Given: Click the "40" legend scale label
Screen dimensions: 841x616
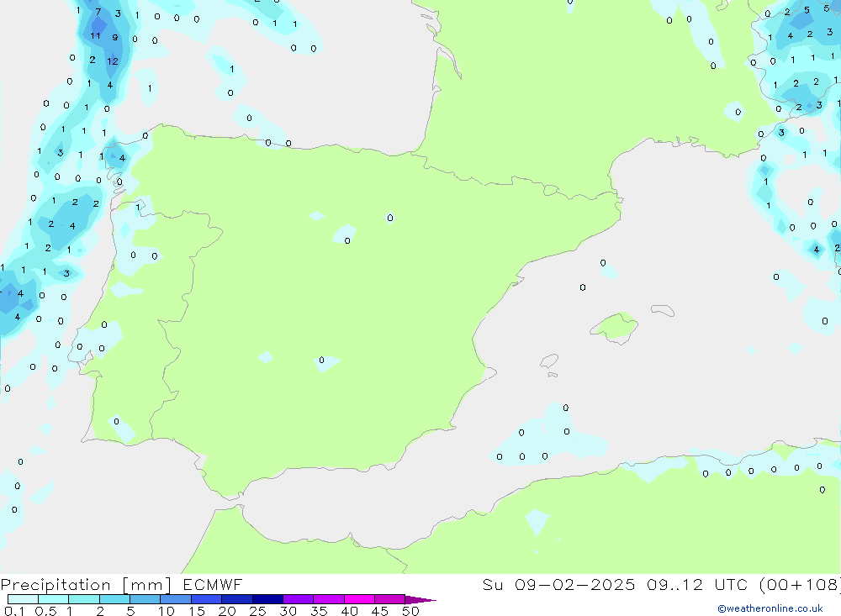Looking at the screenshot, I should [x=349, y=611].
